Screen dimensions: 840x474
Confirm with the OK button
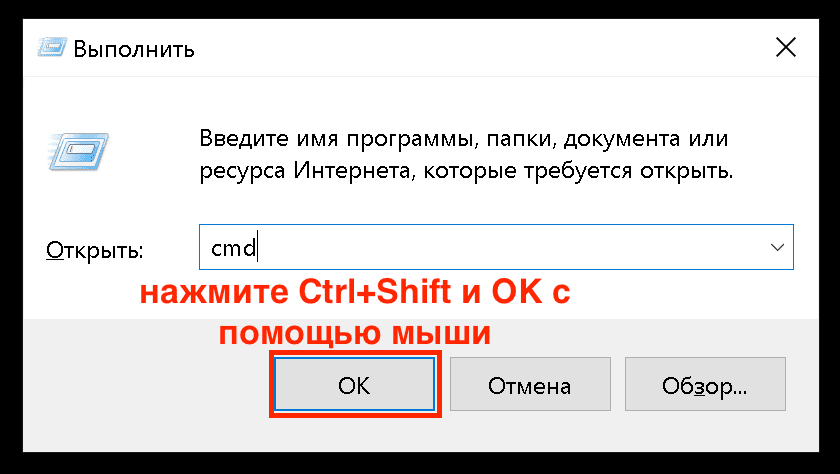pyautogui.click(x=354, y=385)
